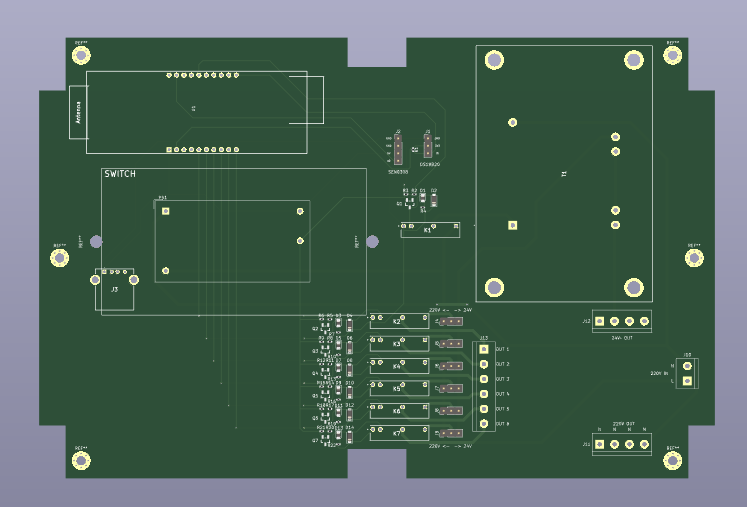Click the right-edge middle mounting hole

(x=694, y=258)
